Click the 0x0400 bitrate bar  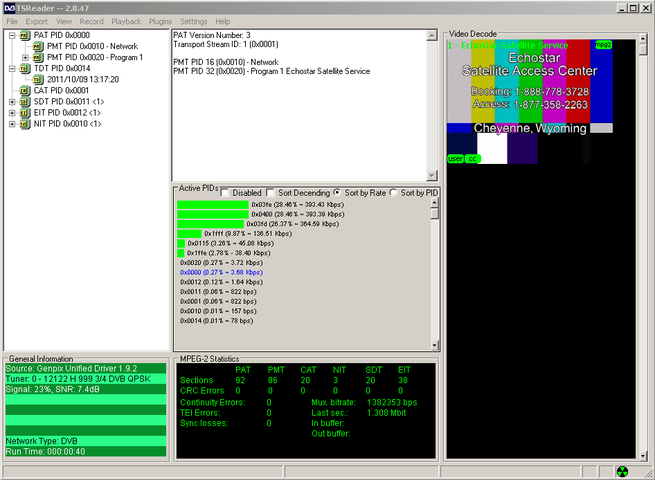[x=213, y=214]
